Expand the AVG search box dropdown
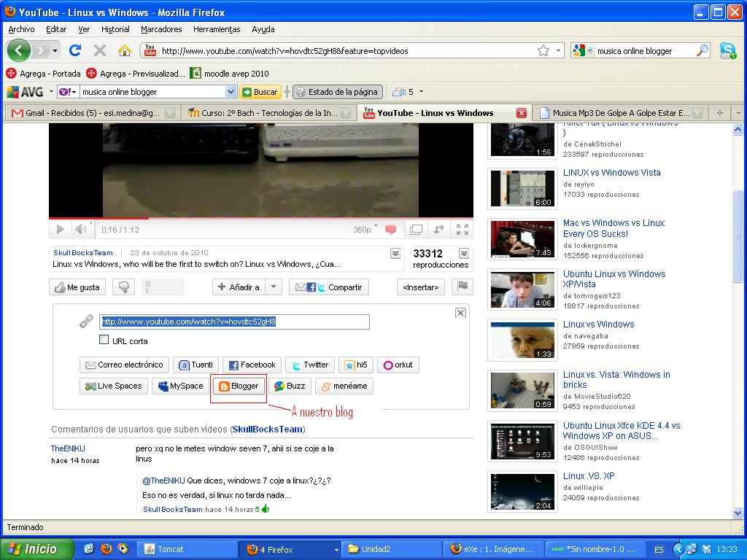This screenshot has height=560, width=747. click(231, 91)
